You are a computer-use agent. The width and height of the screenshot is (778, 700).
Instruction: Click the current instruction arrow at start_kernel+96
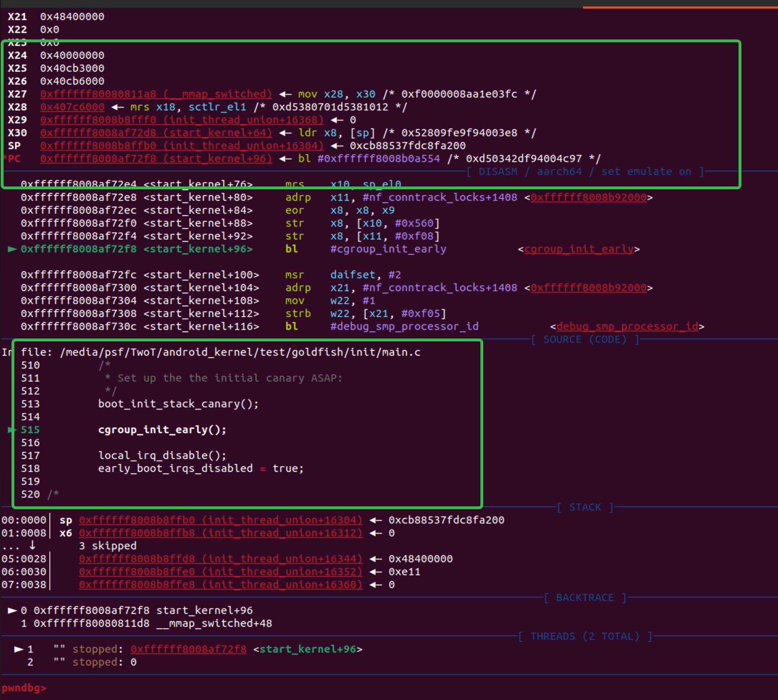[12, 249]
